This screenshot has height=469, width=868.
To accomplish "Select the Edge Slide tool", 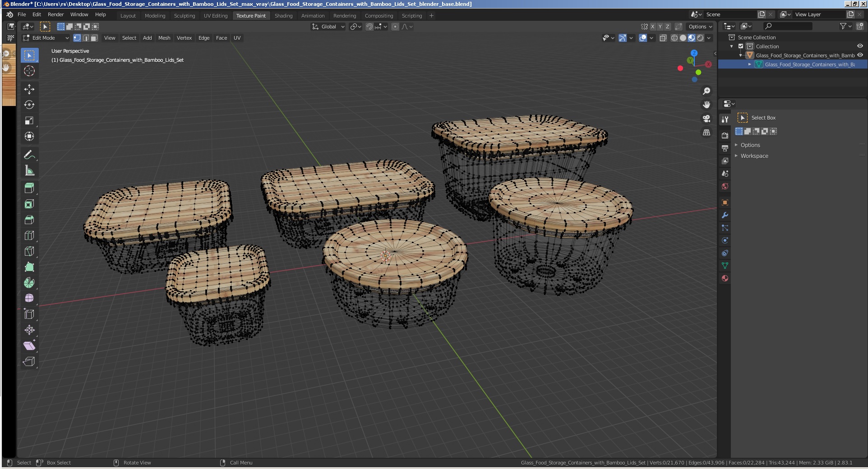I will [29, 314].
